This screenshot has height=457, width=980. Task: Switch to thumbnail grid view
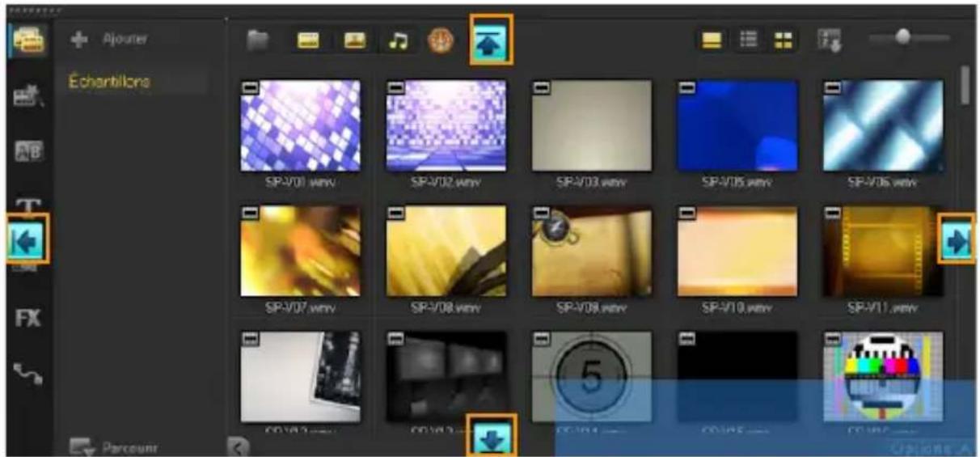pyautogui.click(x=782, y=40)
